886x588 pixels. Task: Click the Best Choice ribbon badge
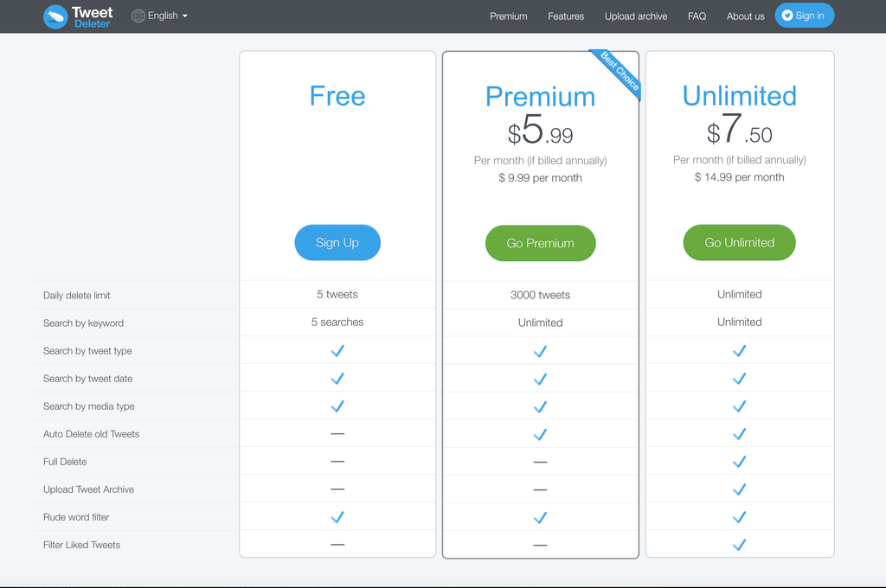click(x=620, y=72)
